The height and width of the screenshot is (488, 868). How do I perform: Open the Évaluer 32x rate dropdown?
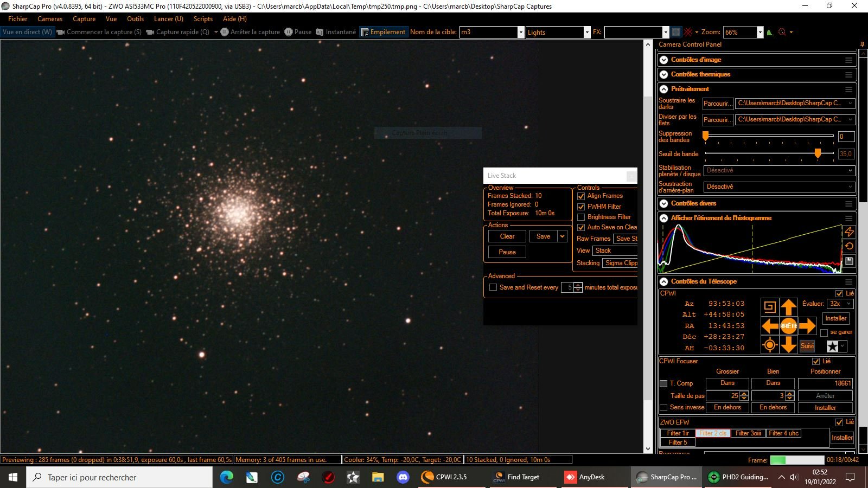[x=840, y=304]
